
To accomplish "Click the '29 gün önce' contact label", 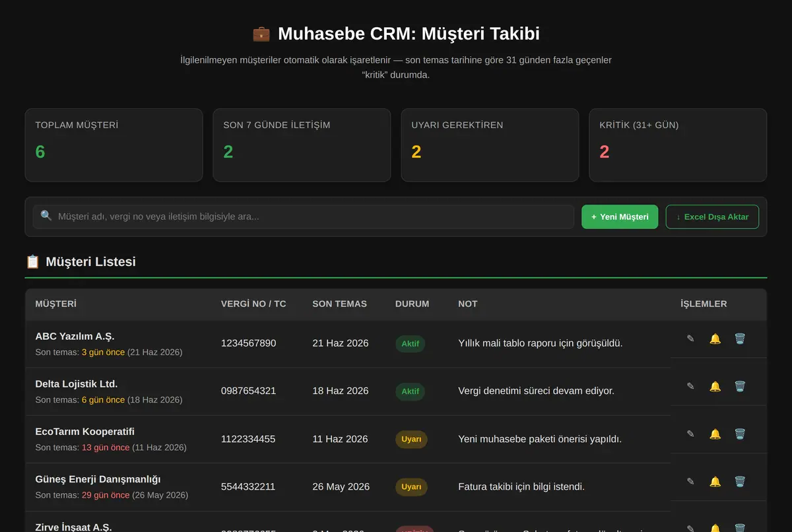I will [x=106, y=495].
